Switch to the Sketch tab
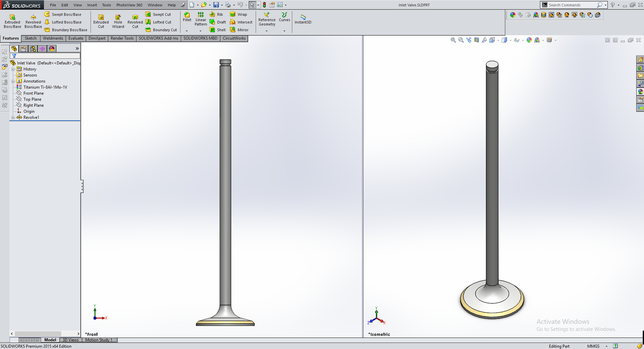 tap(31, 38)
